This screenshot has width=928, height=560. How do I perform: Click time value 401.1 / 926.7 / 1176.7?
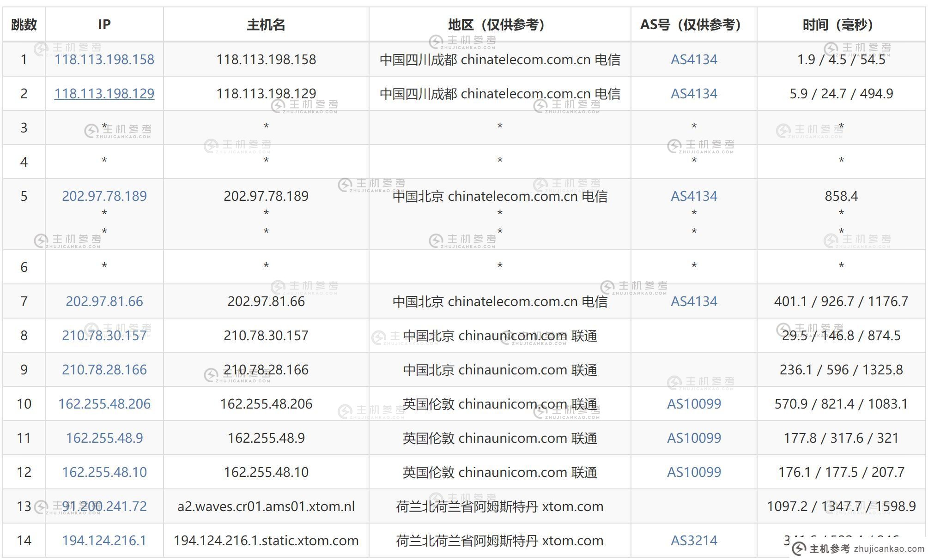click(841, 301)
